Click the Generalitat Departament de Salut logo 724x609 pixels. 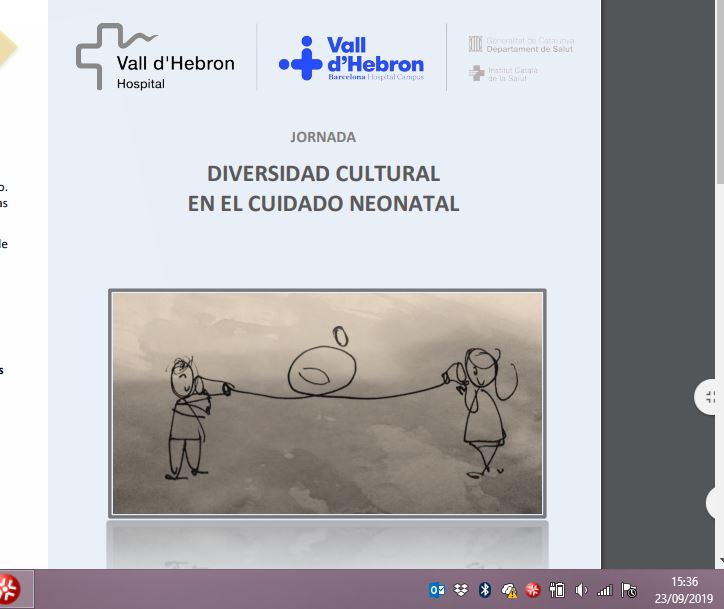pyautogui.click(x=521, y=44)
